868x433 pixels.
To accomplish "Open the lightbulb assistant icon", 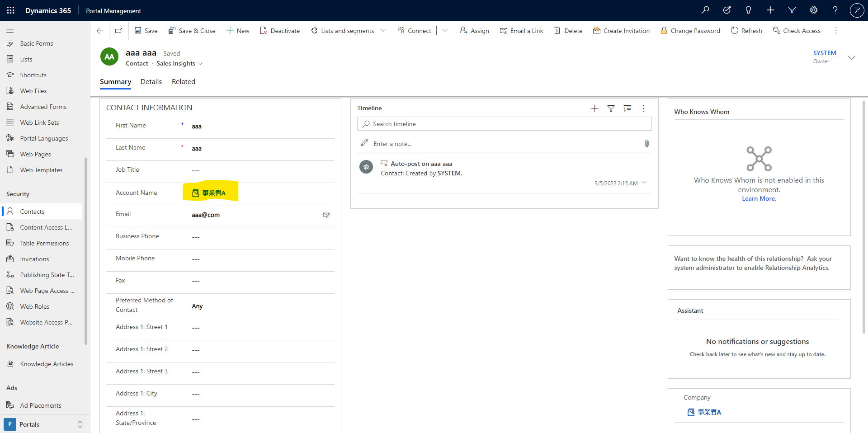I will pos(749,10).
